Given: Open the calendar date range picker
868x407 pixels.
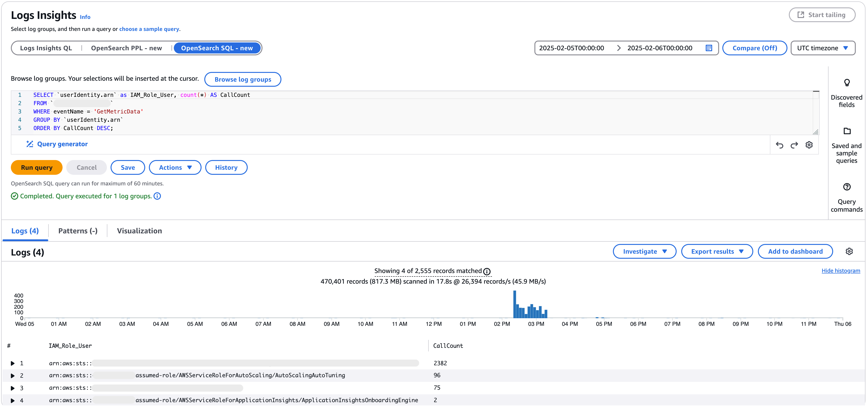Looking at the screenshot, I should [709, 48].
